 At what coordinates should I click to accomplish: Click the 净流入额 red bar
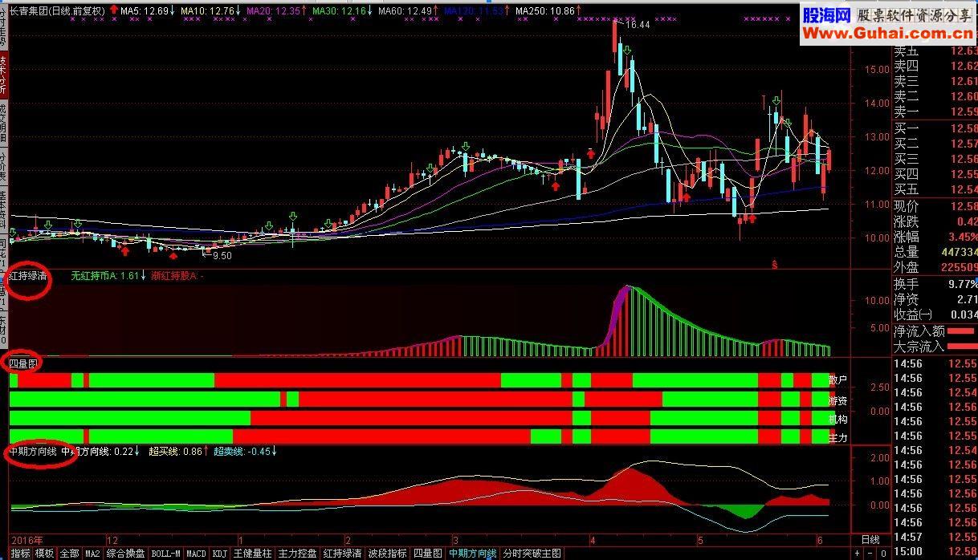961,331
